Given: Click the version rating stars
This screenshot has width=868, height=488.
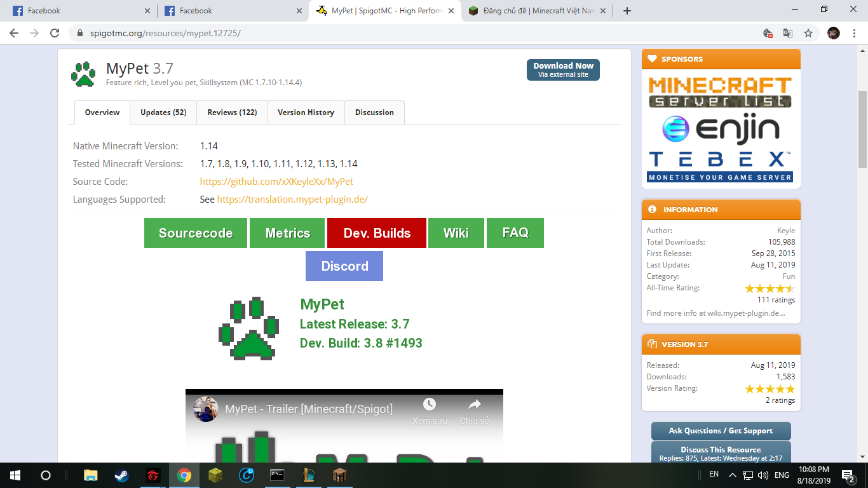Looking at the screenshot, I should pos(770,389).
